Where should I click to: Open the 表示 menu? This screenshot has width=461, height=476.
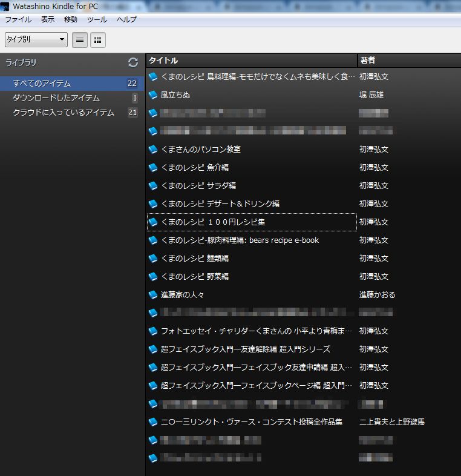coord(48,19)
